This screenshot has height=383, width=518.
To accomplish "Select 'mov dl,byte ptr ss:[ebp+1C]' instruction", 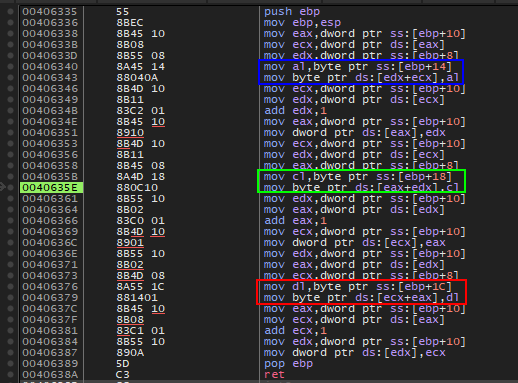I will click(x=358, y=287).
